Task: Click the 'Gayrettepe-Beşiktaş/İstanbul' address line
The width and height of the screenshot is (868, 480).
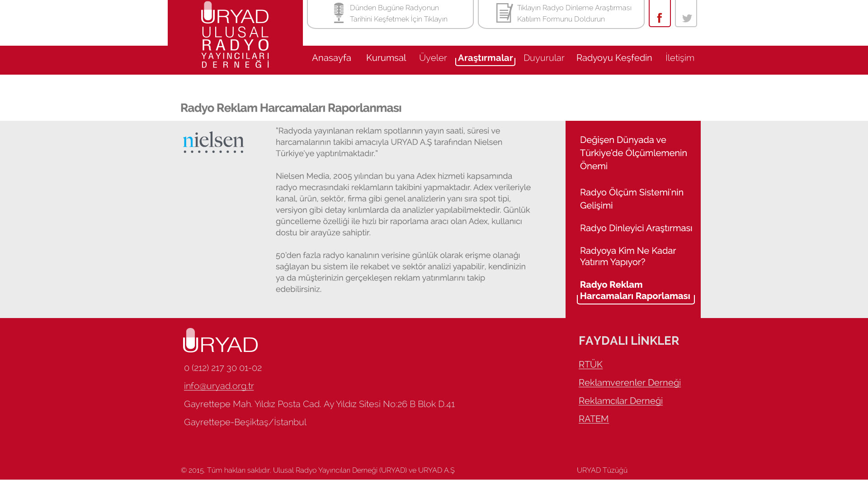Action: [245, 422]
